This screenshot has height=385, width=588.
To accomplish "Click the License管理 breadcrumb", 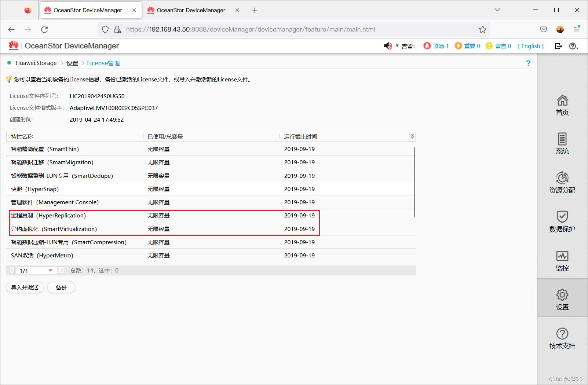I will (x=103, y=63).
